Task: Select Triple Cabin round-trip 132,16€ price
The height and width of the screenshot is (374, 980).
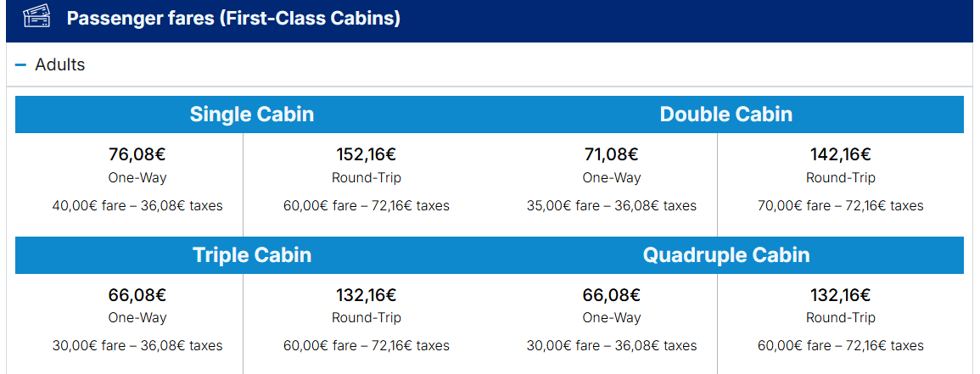Action: pyautogui.click(x=367, y=294)
